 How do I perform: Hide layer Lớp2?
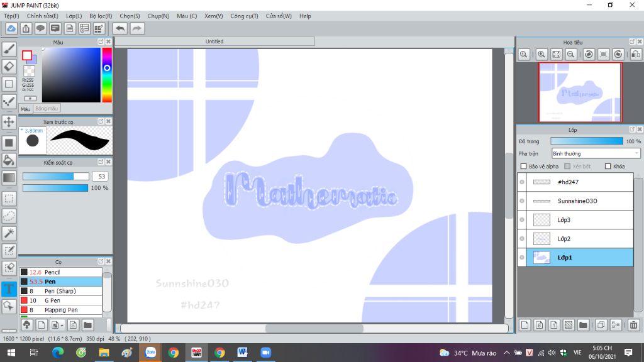(x=522, y=238)
